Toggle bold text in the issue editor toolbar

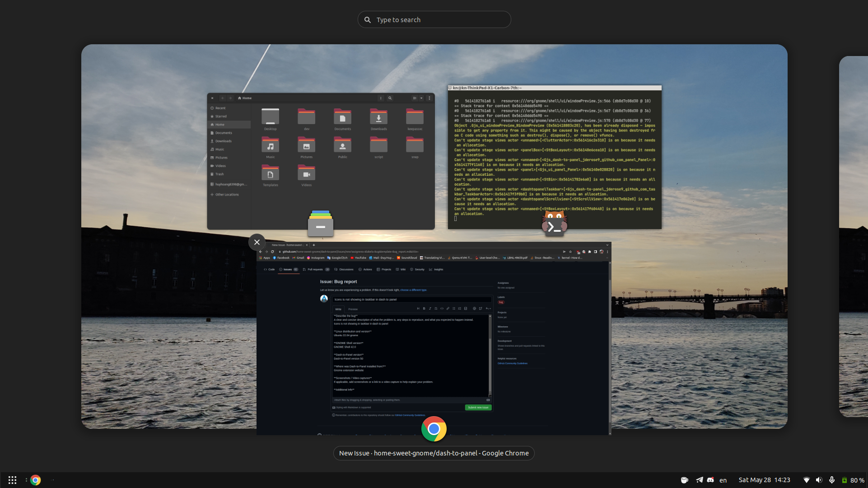click(424, 309)
